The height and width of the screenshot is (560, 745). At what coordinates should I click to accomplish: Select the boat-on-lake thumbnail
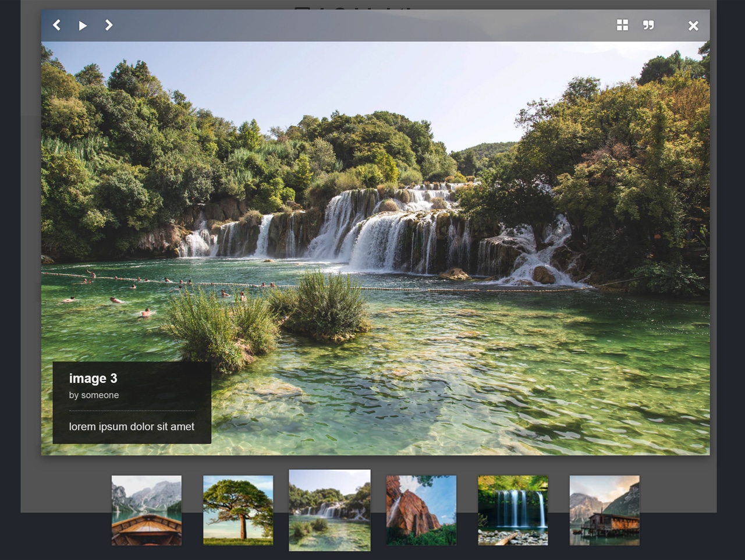click(x=146, y=510)
